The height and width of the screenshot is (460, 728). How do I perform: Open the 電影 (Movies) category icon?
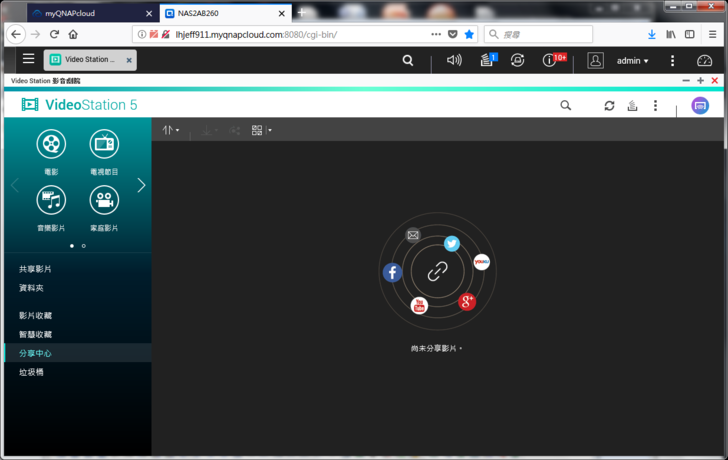[x=51, y=144]
